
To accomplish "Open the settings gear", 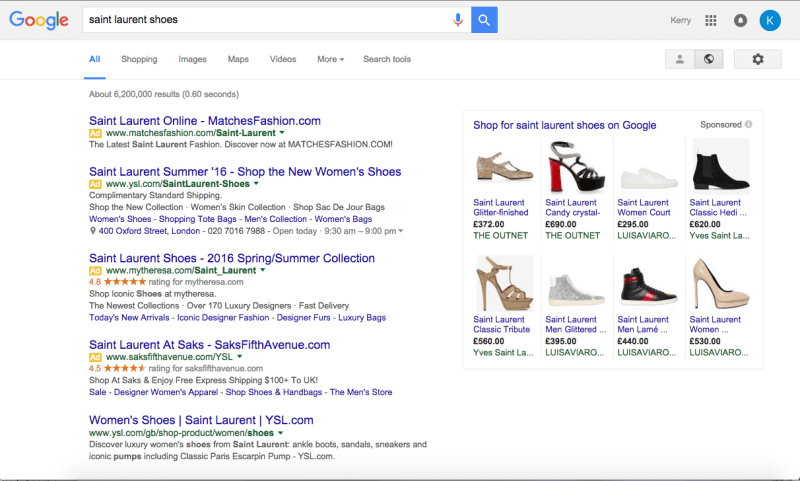I will pos(758,59).
